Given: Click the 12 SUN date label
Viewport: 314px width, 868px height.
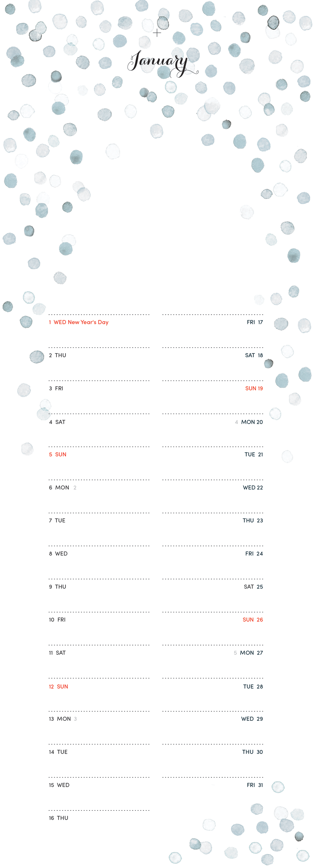Looking at the screenshot, I should click(58, 687).
